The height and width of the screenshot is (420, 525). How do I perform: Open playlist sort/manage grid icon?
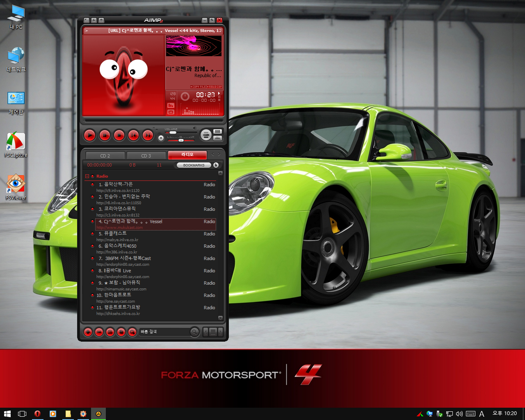point(110,332)
